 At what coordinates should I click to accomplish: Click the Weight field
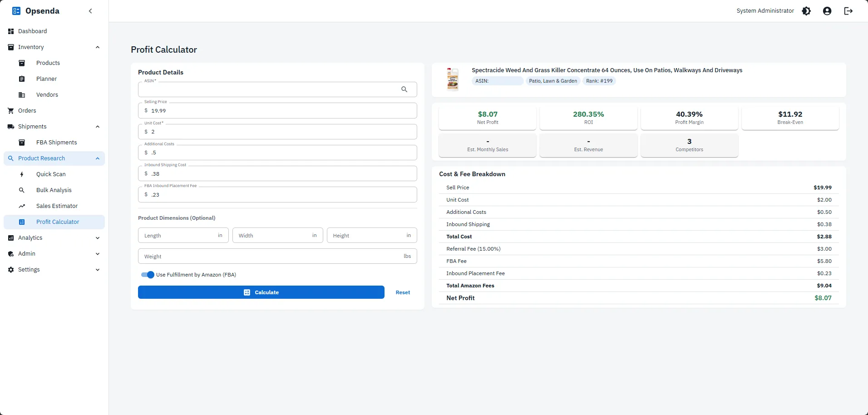277,257
